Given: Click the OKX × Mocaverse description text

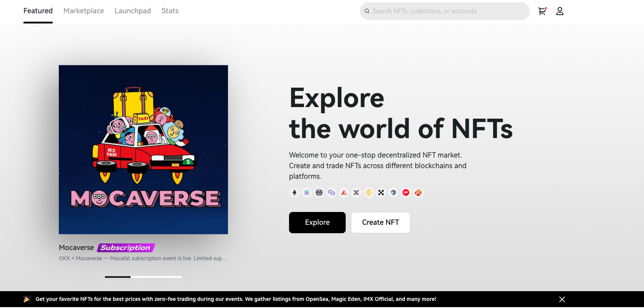Looking at the screenshot, I should [x=143, y=258].
